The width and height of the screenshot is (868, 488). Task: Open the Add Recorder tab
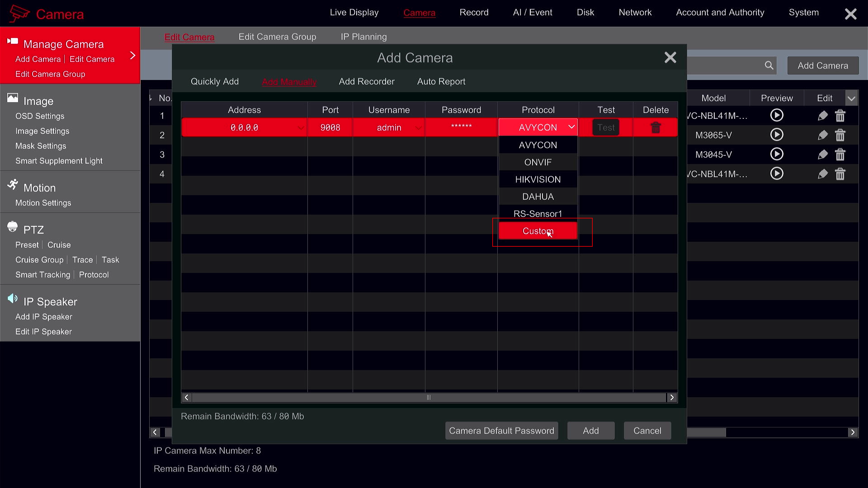point(366,81)
